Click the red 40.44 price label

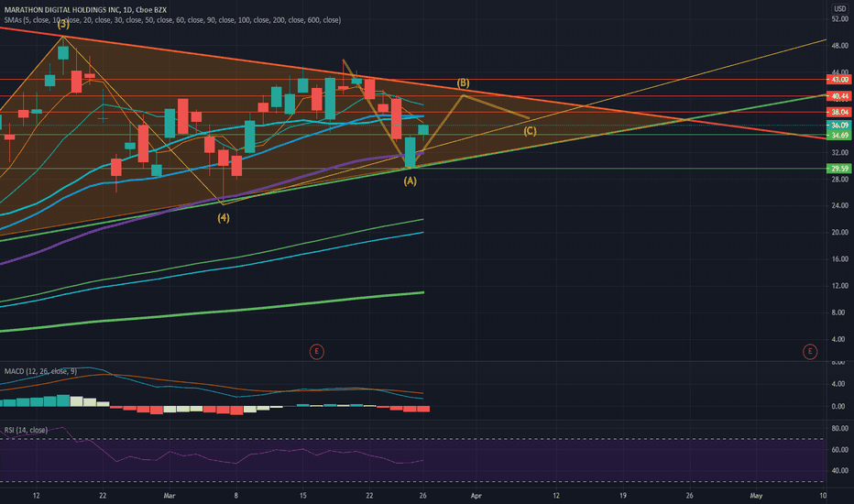click(x=839, y=96)
